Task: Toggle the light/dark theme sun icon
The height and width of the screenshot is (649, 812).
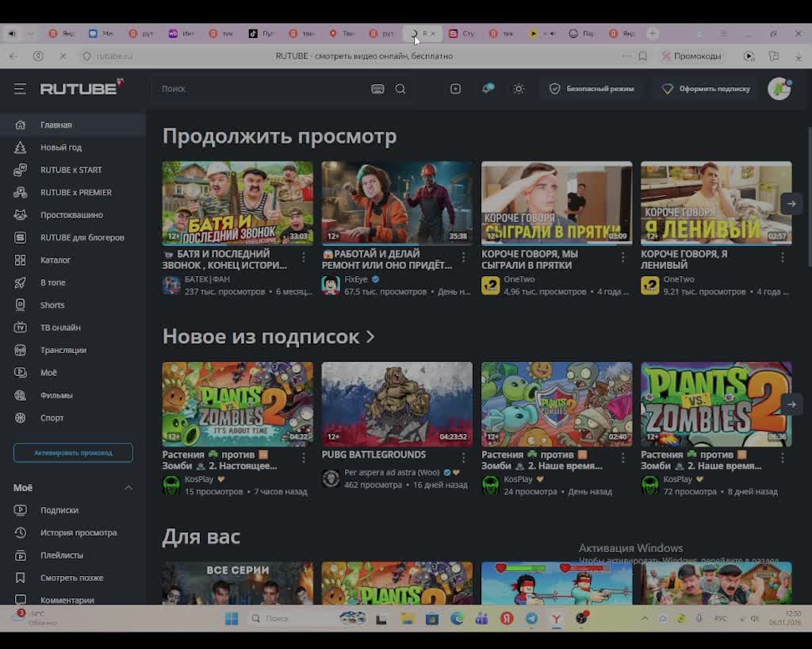Action: [x=519, y=89]
